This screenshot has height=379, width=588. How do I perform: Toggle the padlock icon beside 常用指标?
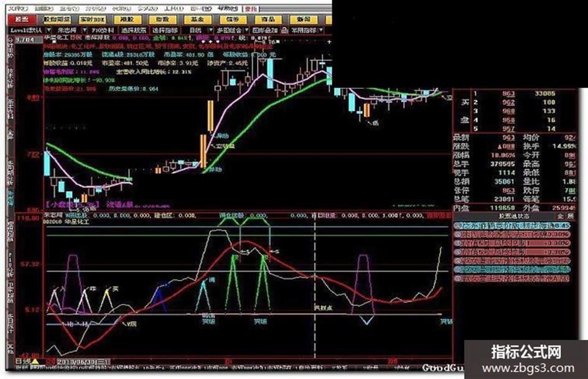(x=284, y=30)
